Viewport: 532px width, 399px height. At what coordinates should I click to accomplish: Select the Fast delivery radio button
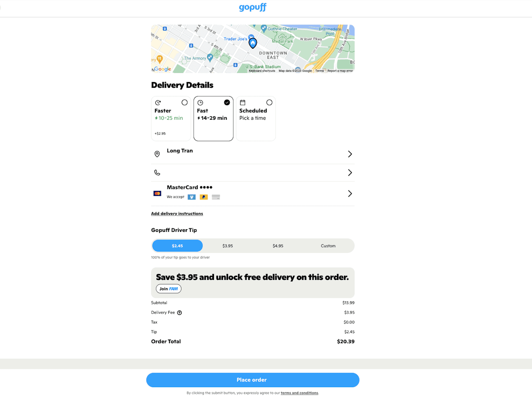click(227, 102)
